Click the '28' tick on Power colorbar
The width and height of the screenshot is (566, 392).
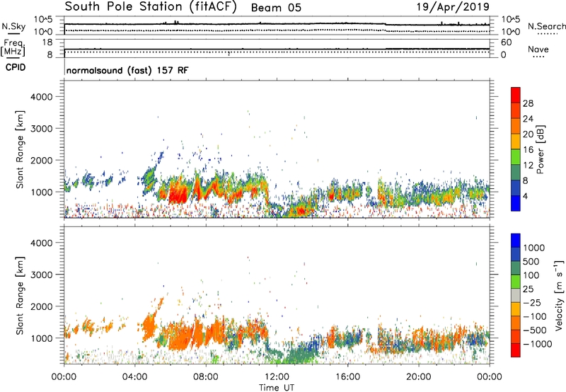coord(528,103)
